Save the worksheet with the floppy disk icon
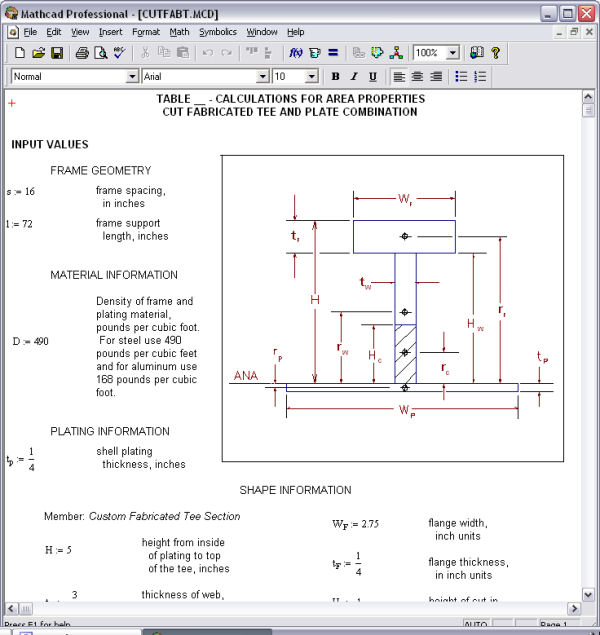The width and height of the screenshot is (600, 635). point(56,53)
